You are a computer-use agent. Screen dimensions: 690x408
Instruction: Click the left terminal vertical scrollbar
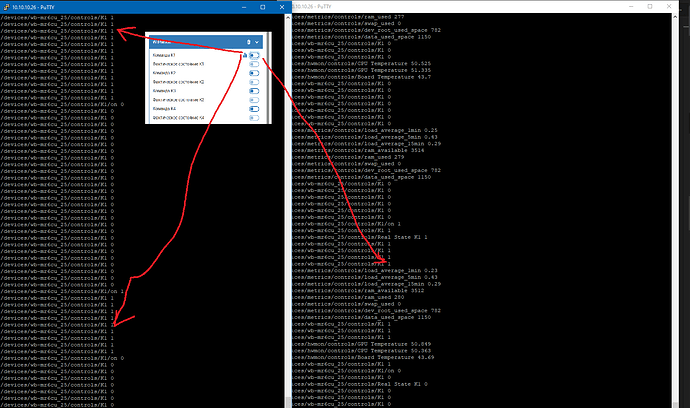click(284, 200)
